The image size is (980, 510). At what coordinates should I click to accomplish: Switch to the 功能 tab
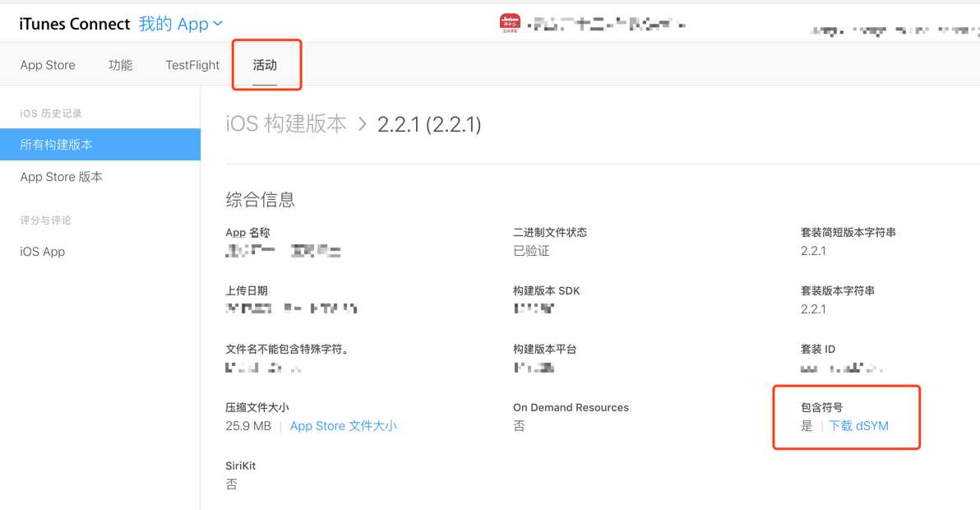coord(120,65)
